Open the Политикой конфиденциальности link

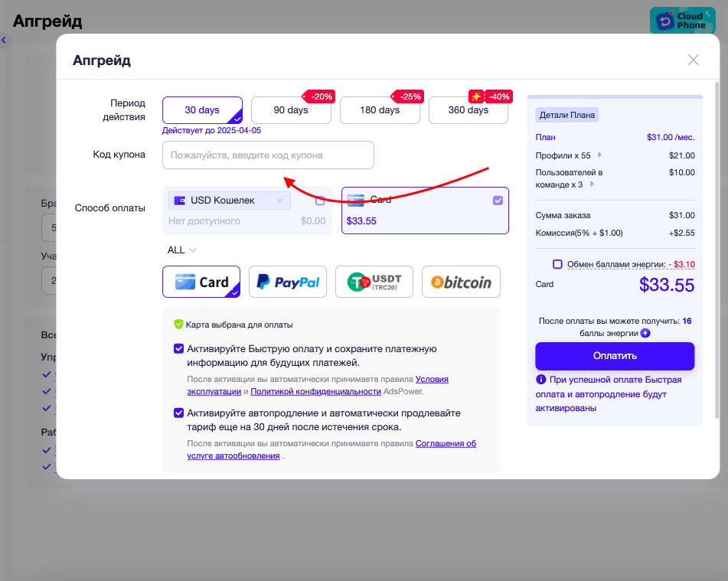(x=315, y=391)
